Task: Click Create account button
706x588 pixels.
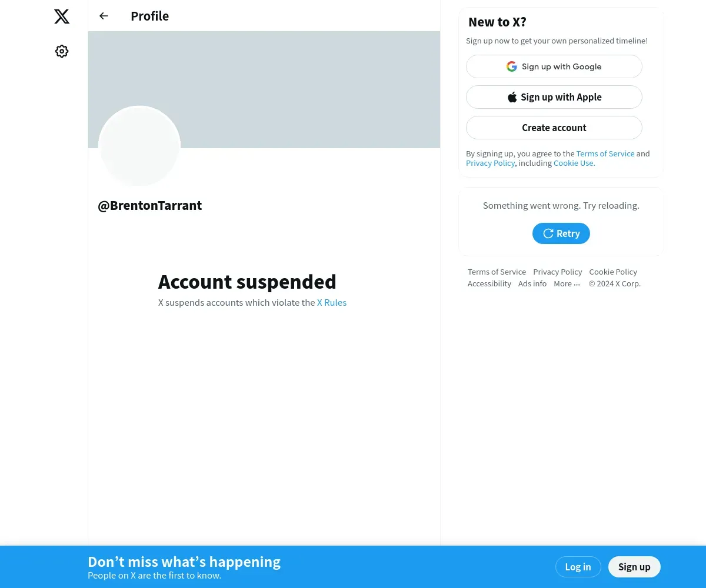Action: [x=554, y=128]
